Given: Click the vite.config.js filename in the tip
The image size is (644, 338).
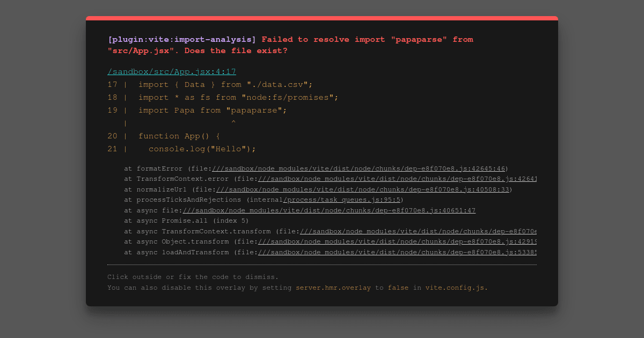Looking at the screenshot, I should 455,288.
